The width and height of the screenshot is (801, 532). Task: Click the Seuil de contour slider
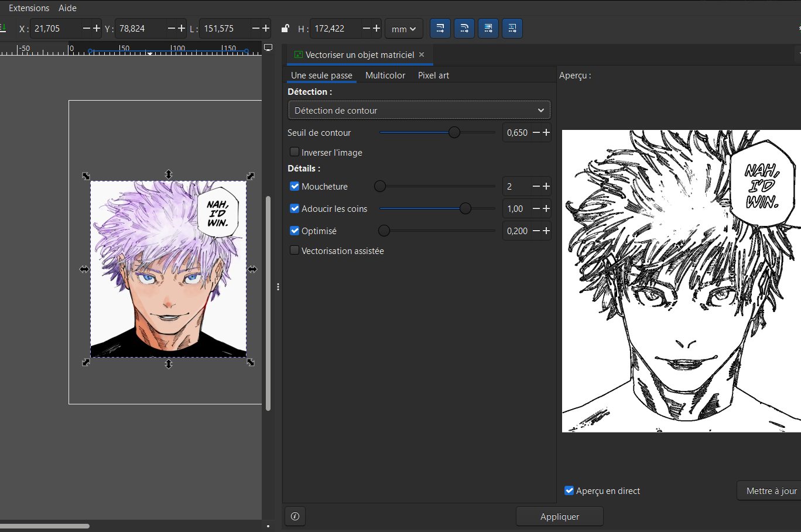click(437, 132)
